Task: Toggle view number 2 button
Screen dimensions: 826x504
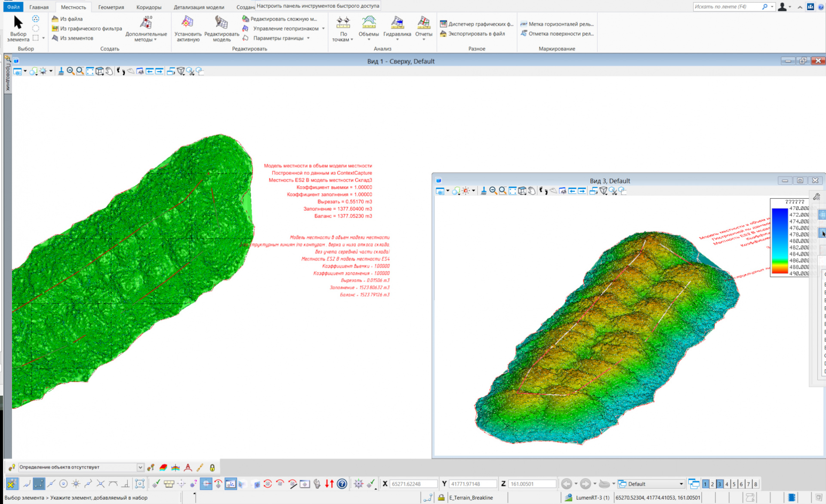Action: (712, 484)
